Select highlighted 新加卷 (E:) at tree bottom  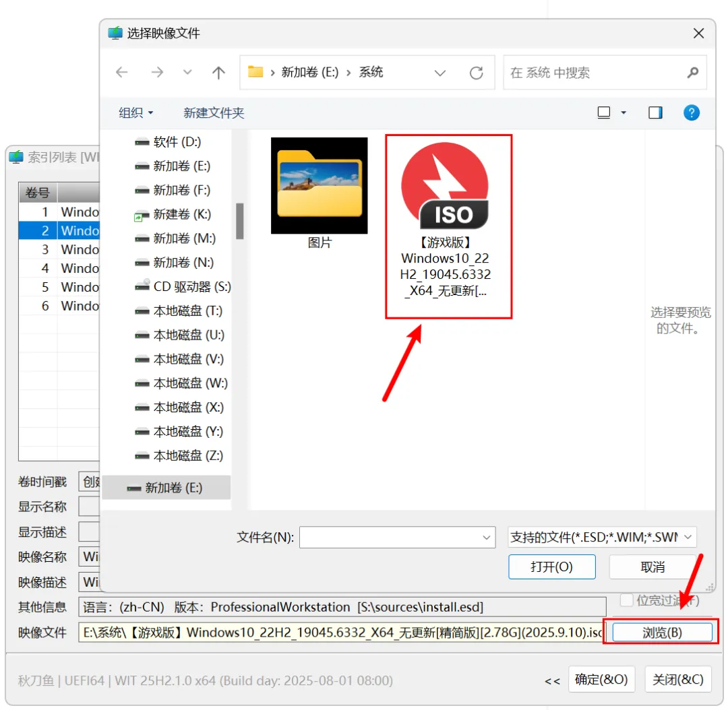click(166, 488)
